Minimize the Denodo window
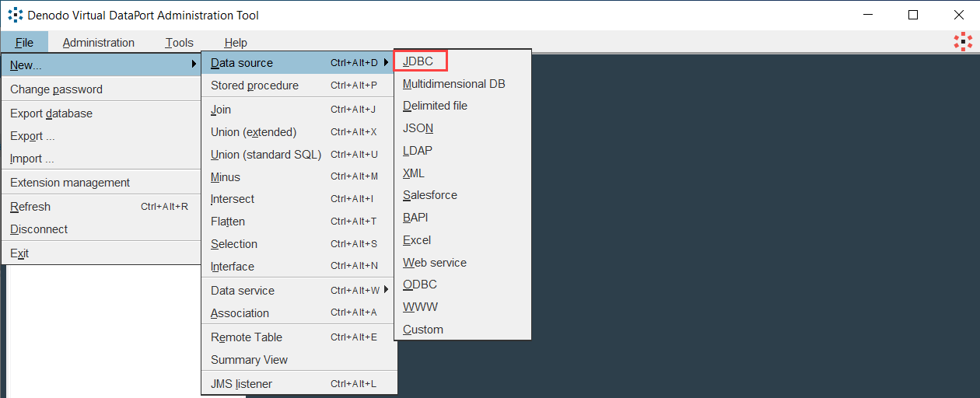The width and height of the screenshot is (980, 398). pyautogui.click(x=869, y=15)
